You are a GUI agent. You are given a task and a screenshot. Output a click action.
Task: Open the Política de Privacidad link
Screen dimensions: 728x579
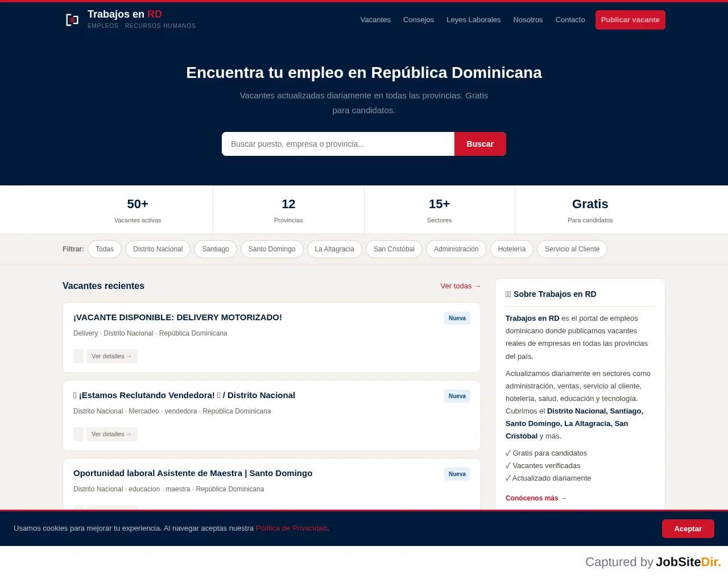point(291,528)
